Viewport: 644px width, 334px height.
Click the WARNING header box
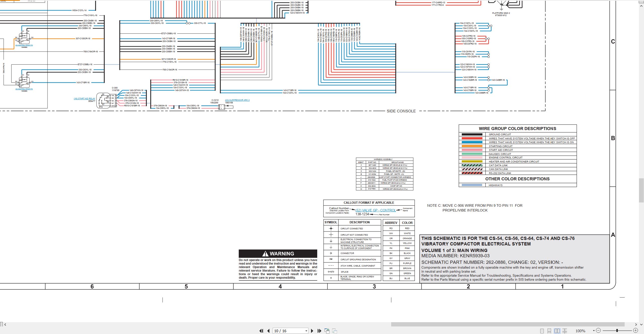pos(278,254)
